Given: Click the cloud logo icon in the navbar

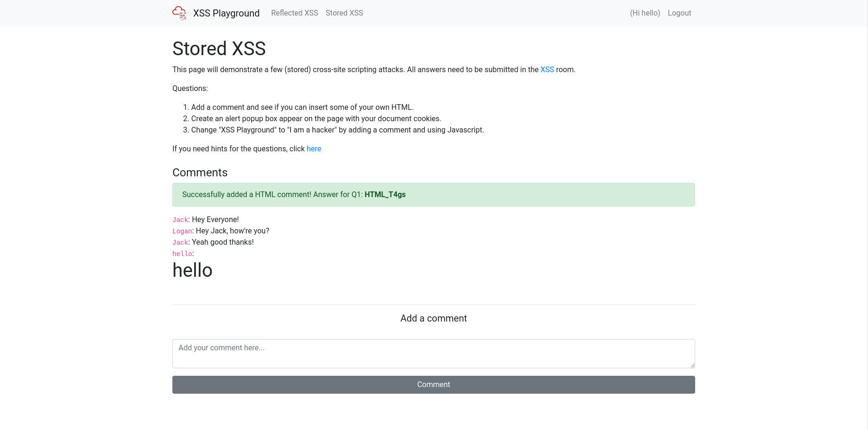Looking at the screenshot, I should click(x=179, y=13).
